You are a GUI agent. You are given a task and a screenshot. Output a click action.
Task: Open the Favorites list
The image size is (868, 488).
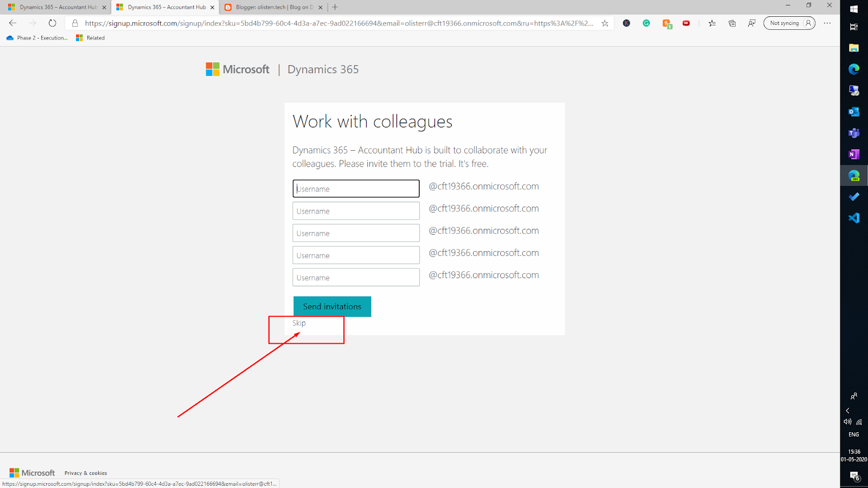[712, 23]
